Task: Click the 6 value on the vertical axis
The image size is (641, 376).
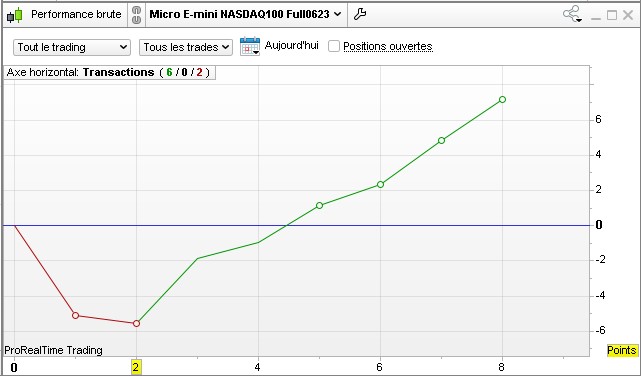Action: (x=598, y=119)
